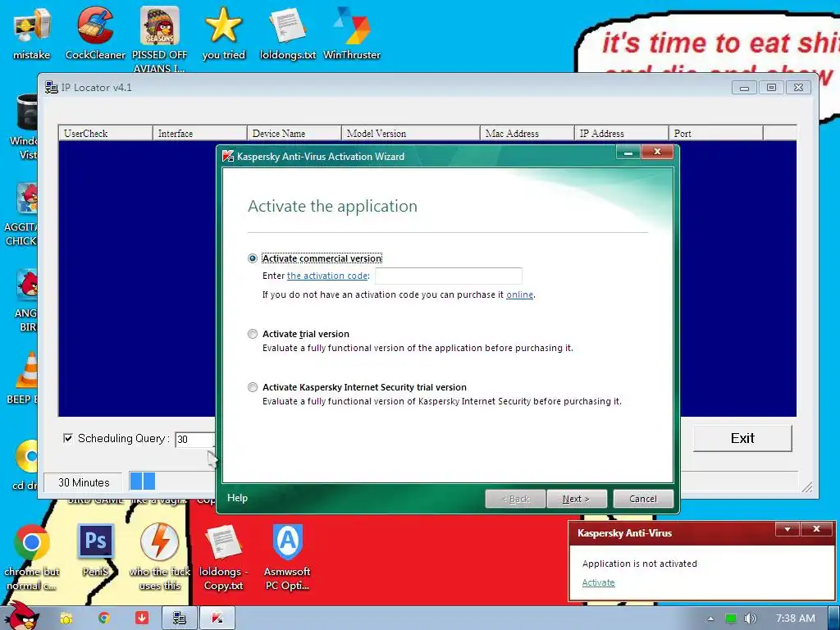Screen dimensions: 840x630
Task: Click the Port column header
Action: pos(715,134)
